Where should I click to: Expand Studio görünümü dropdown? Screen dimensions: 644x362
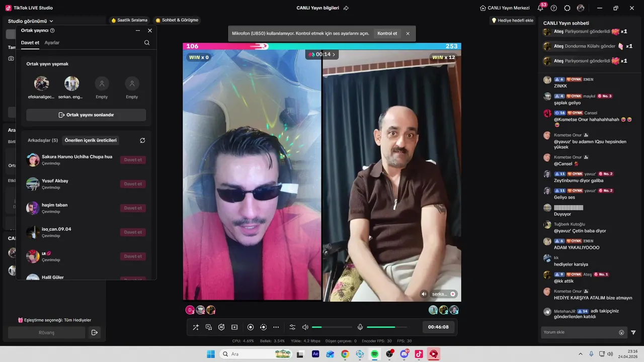coord(31,21)
